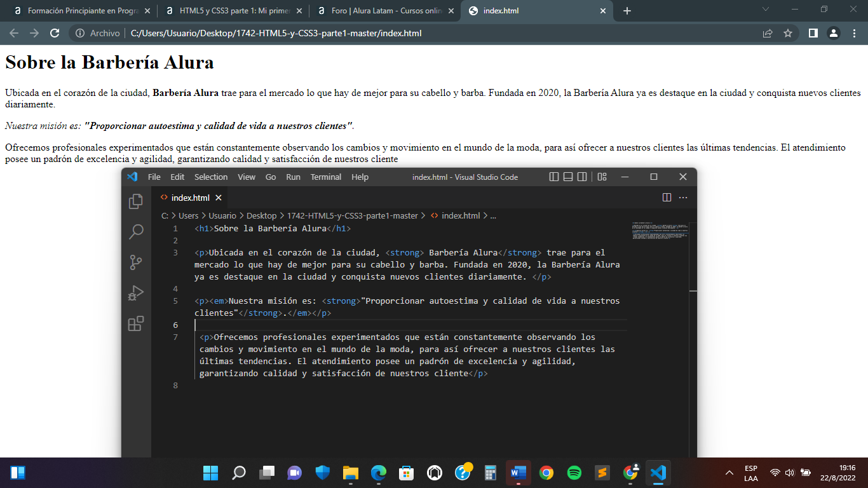Open the Run menu in VS Code
This screenshot has height=488, width=868.
(x=293, y=177)
